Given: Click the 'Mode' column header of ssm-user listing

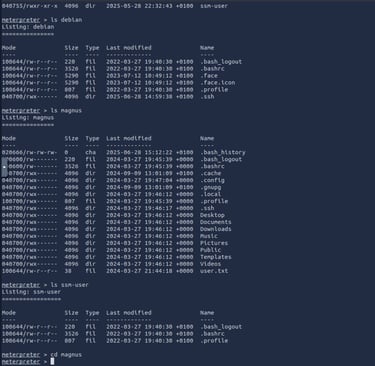Looking at the screenshot, I should coord(9,313).
